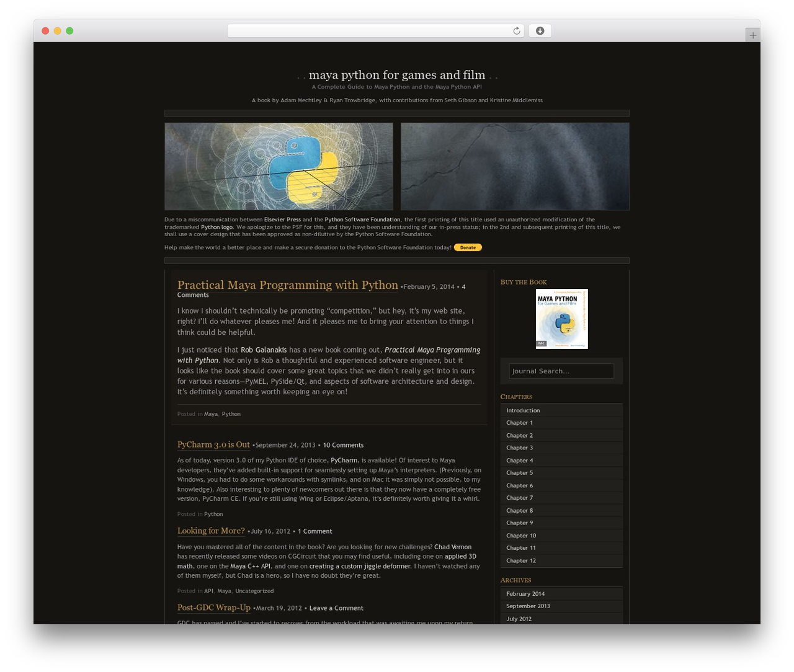View 1 Comment on Looking for More
Screen dimensions: 794x672
tap(314, 531)
